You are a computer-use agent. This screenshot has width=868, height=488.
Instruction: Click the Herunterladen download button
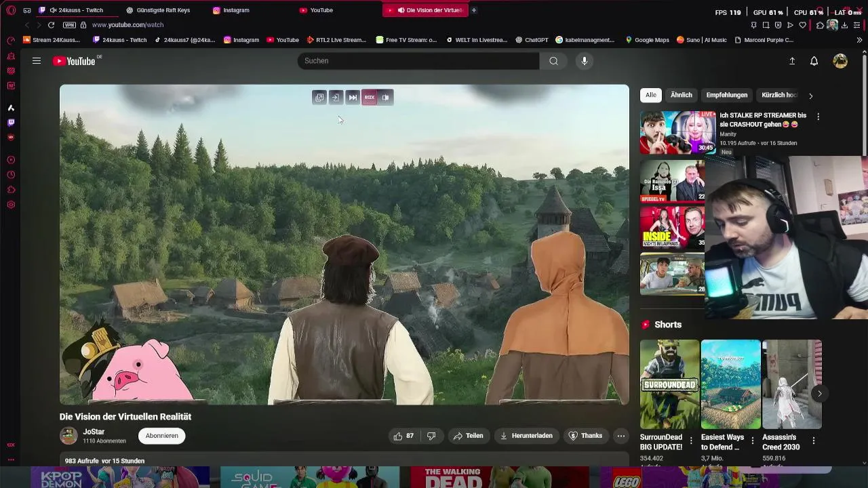527,436
